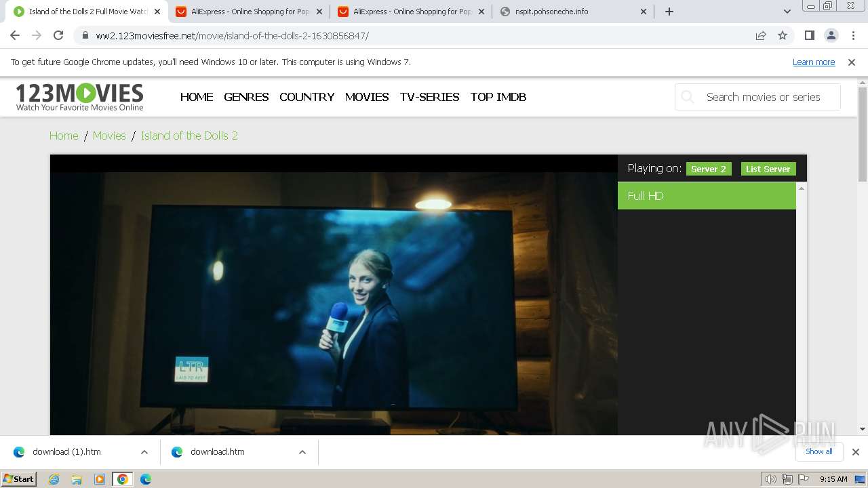This screenshot has width=868, height=488.
Task: Open Windows Media Player from taskbar
Action: tap(100, 479)
